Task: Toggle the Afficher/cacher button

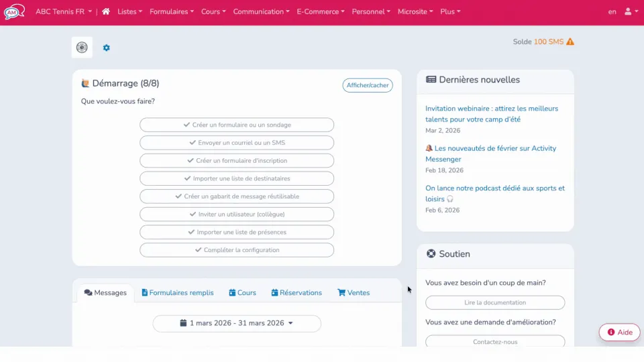Action: [368, 85]
